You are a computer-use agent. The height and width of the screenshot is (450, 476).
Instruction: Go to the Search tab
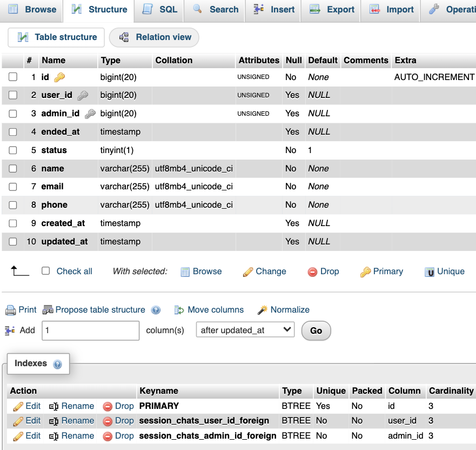tap(215, 9)
